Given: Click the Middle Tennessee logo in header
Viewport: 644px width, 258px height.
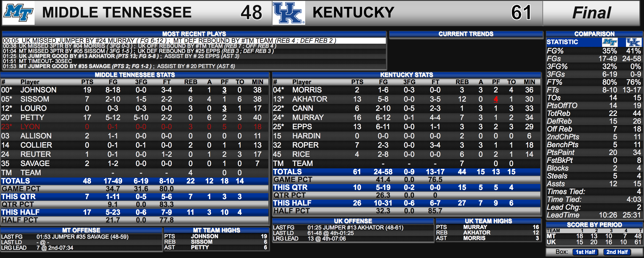Looking at the screenshot, I should (18, 13).
